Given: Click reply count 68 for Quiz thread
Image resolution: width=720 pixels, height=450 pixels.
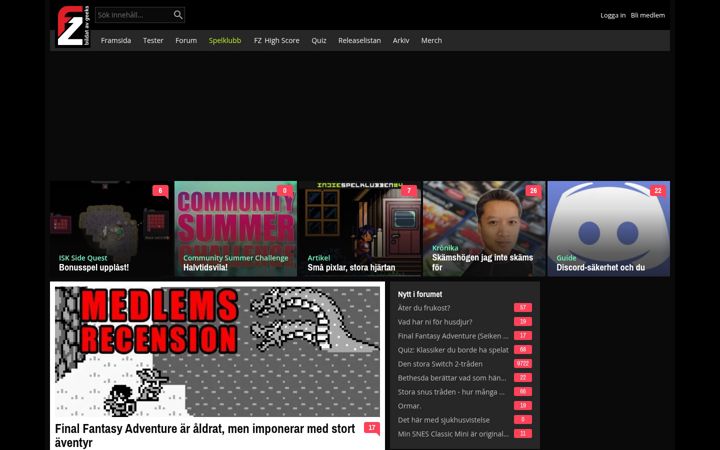Looking at the screenshot, I should [x=523, y=350].
